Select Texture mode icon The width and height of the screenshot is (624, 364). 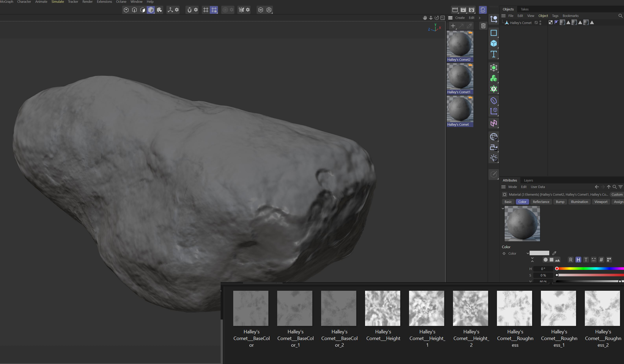pos(159,10)
